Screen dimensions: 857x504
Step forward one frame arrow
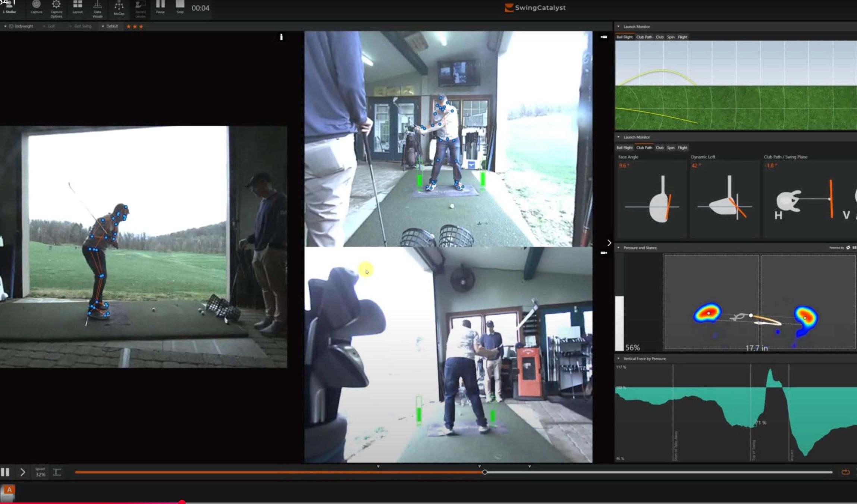(x=22, y=472)
